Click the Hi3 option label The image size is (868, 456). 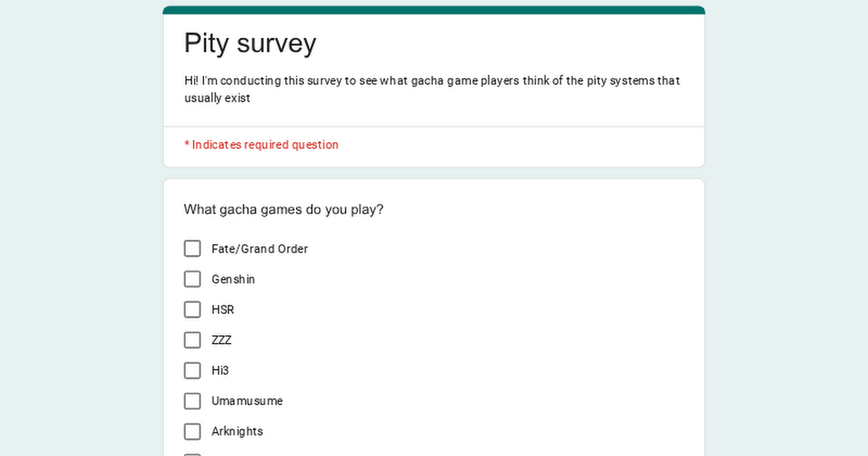pyautogui.click(x=220, y=371)
